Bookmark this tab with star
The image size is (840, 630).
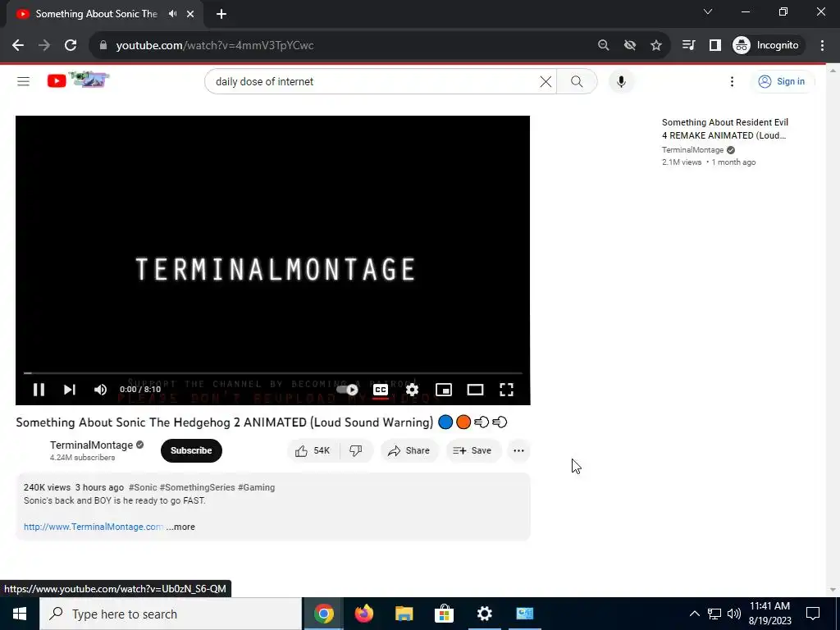656,46
